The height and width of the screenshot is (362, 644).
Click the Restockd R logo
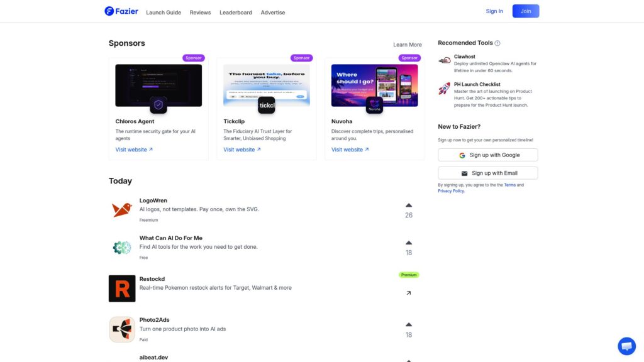(122, 288)
